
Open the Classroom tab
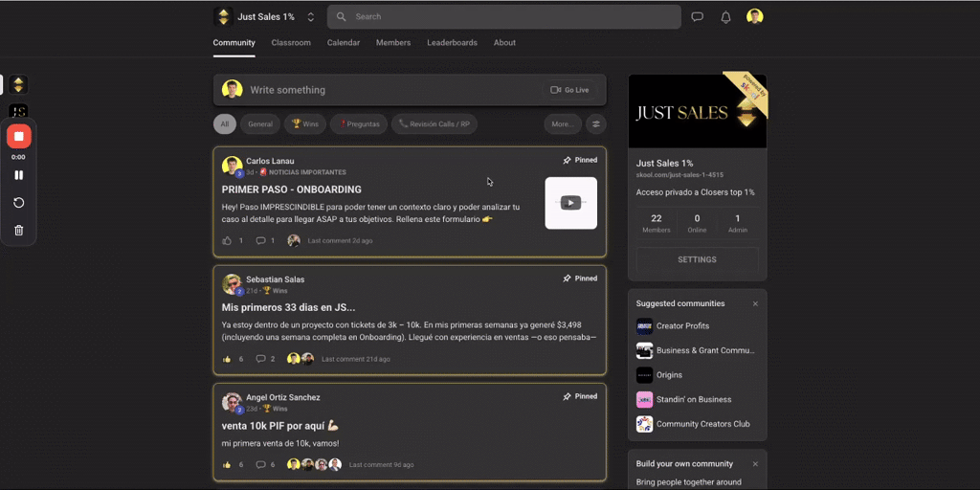(x=291, y=42)
